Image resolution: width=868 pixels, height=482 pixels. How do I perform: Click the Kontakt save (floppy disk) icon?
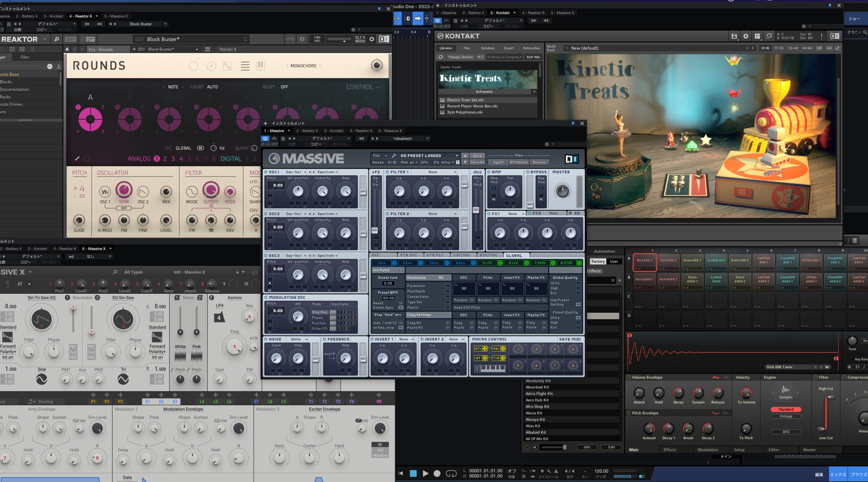734,36
